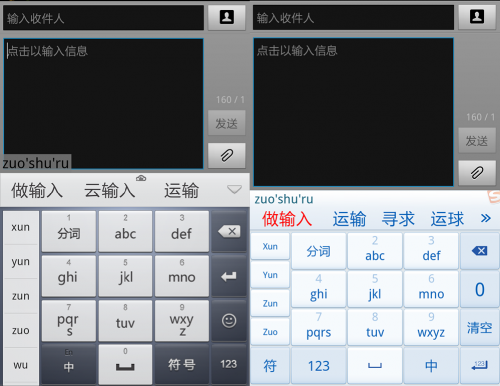Toggle Chinese/English with 中 key on dark keyboard

pos(69,364)
